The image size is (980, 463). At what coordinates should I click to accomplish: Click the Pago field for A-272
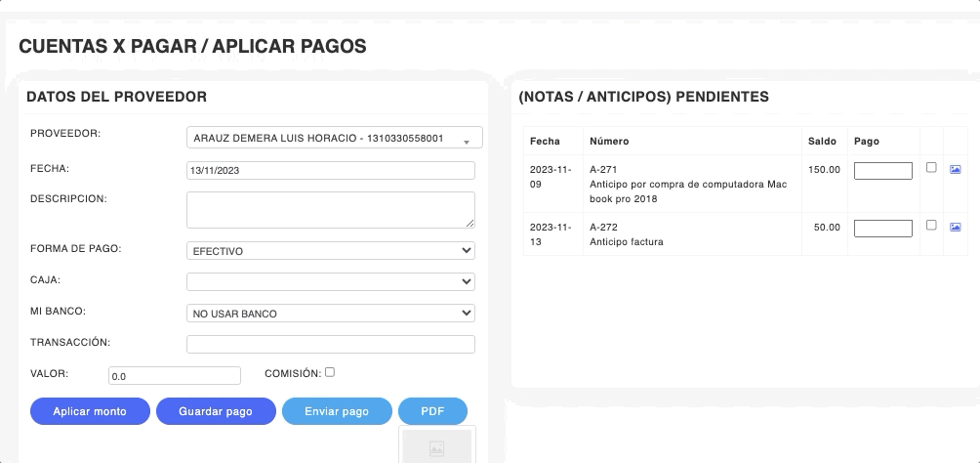[x=882, y=229]
